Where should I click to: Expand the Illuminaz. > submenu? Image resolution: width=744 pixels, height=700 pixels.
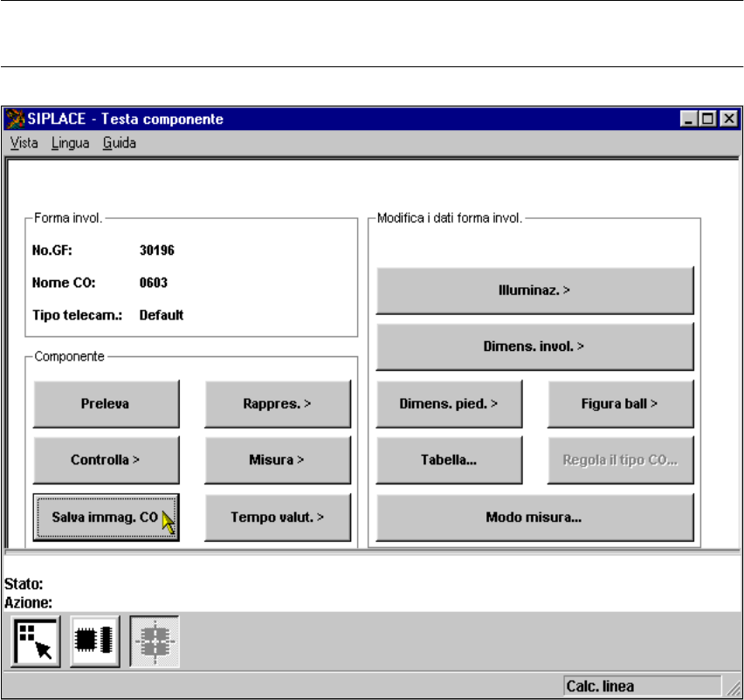[x=534, y=290]
